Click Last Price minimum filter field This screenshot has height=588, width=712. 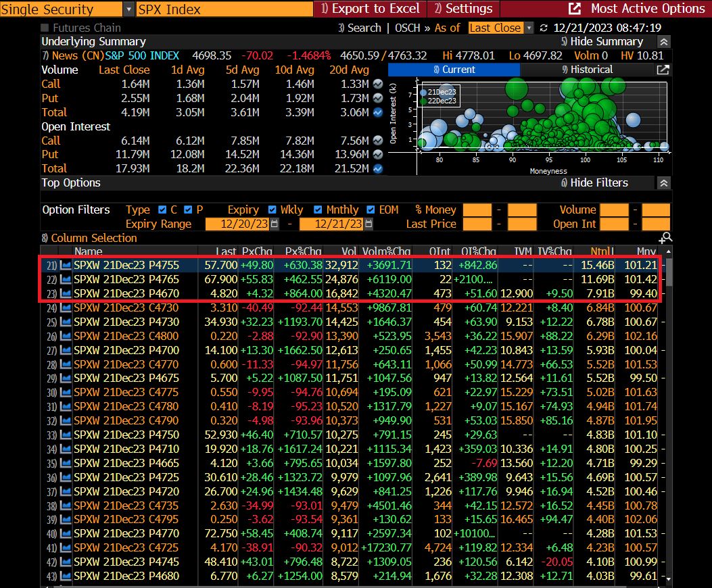click(x=477, y=224)
